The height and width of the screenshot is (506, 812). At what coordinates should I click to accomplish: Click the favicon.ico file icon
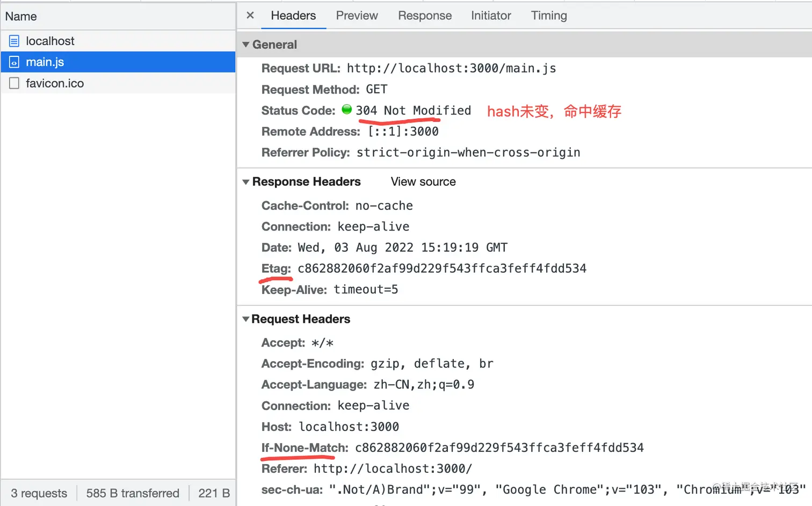pos(15,83)
